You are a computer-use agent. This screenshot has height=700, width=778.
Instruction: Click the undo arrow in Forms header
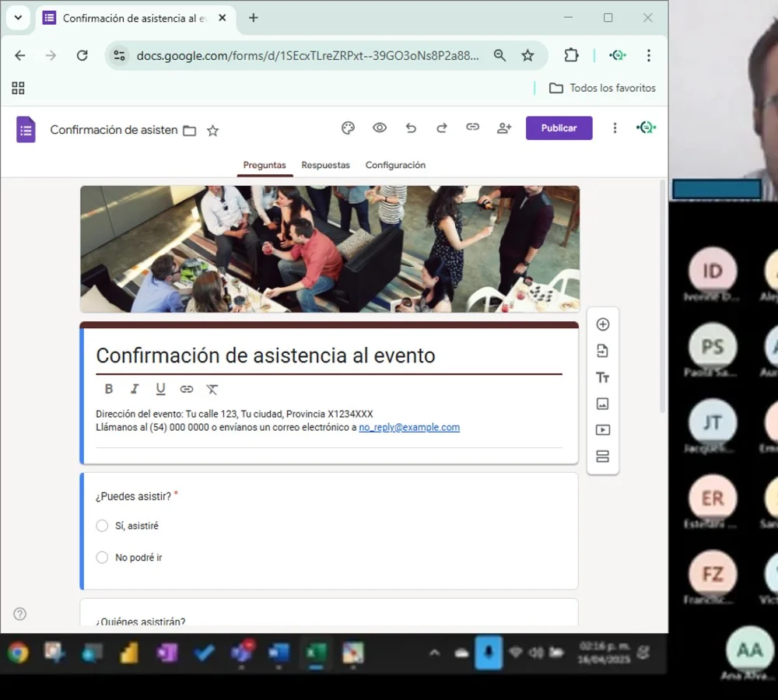[411, 128]
